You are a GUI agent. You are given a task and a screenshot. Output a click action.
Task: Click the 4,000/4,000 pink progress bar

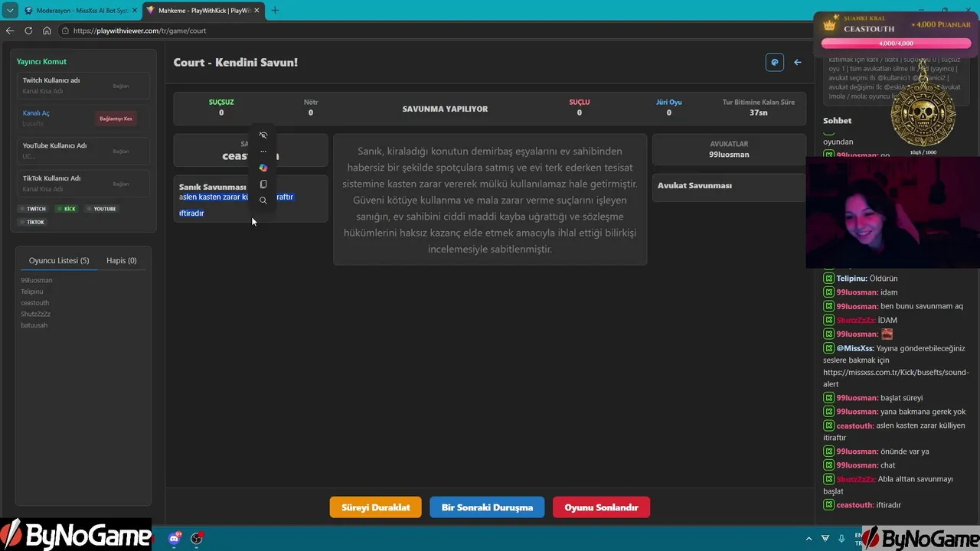(x=896, y=44)
